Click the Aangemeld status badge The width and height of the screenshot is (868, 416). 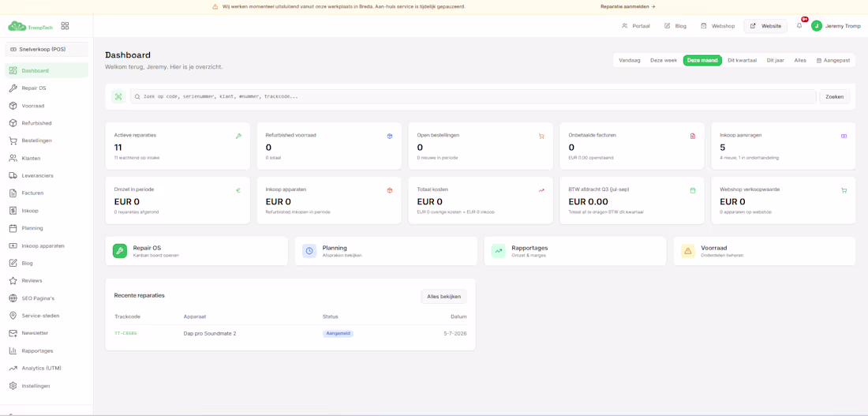click(x=339, y=333)
